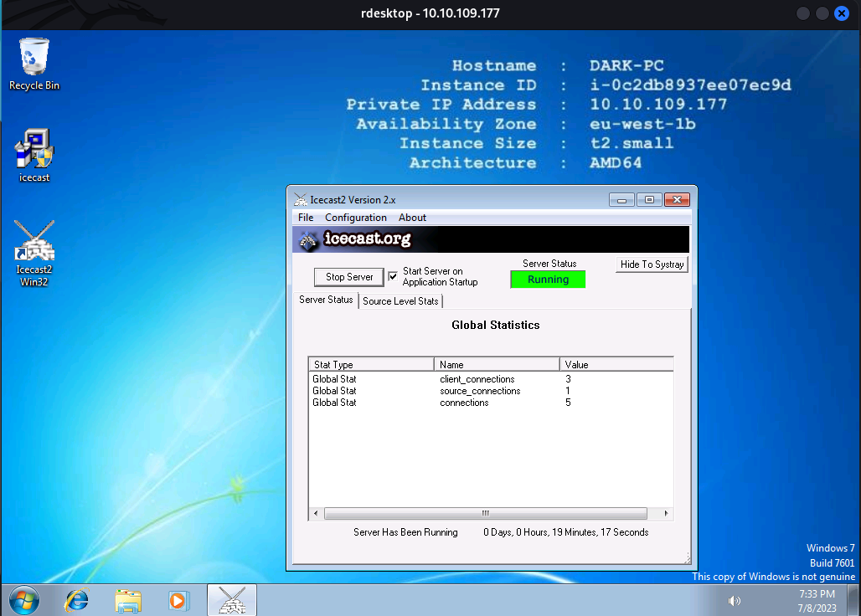Click value 5 for connections

568,403
